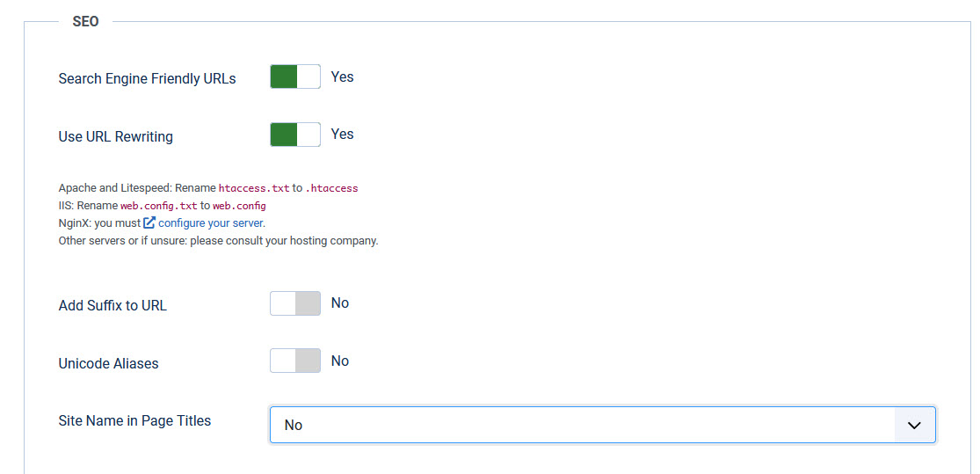Open the Site Name in Page Titles dropdown
Image resolution: width=980 pixels, height=474 pixels.
[582, 425]
